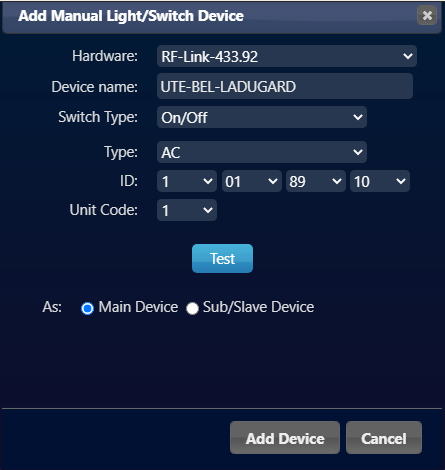Image resolution: width=445 pixels, height=470 pixels.
Task: Expand the Switch Type dropdown set to On/Off
Action: (262, 117)
